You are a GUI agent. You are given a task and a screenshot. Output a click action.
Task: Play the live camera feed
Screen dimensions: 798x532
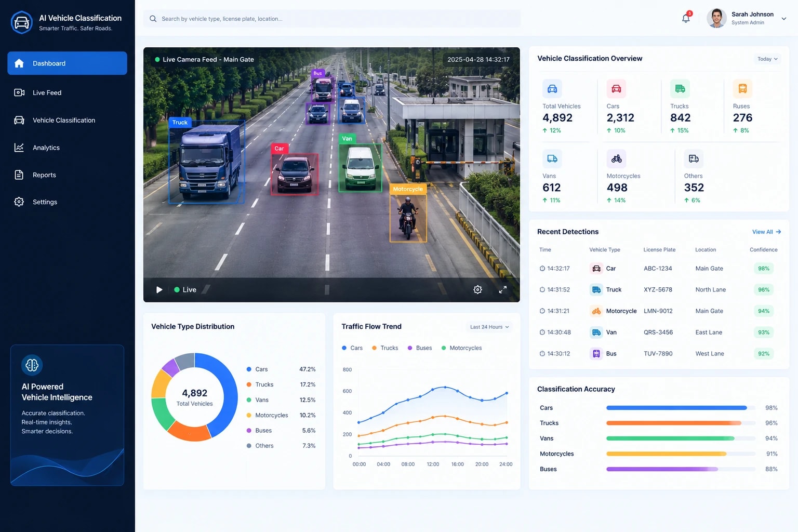159,289
